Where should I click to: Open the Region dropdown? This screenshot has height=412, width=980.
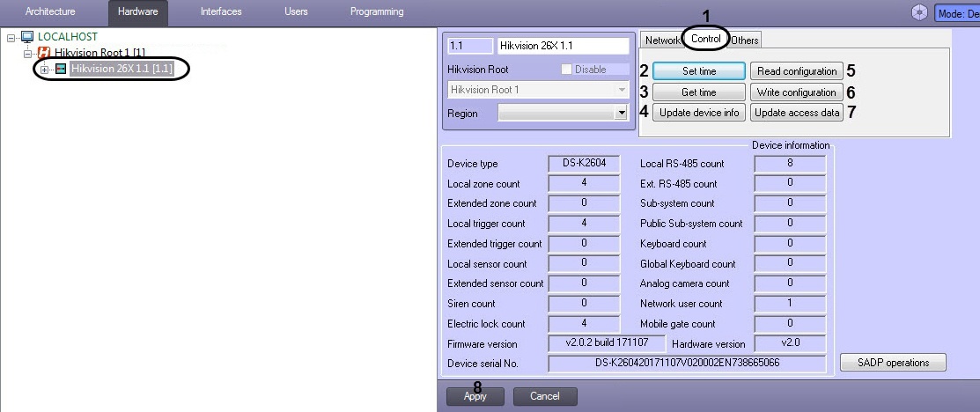tap(621, 114)
